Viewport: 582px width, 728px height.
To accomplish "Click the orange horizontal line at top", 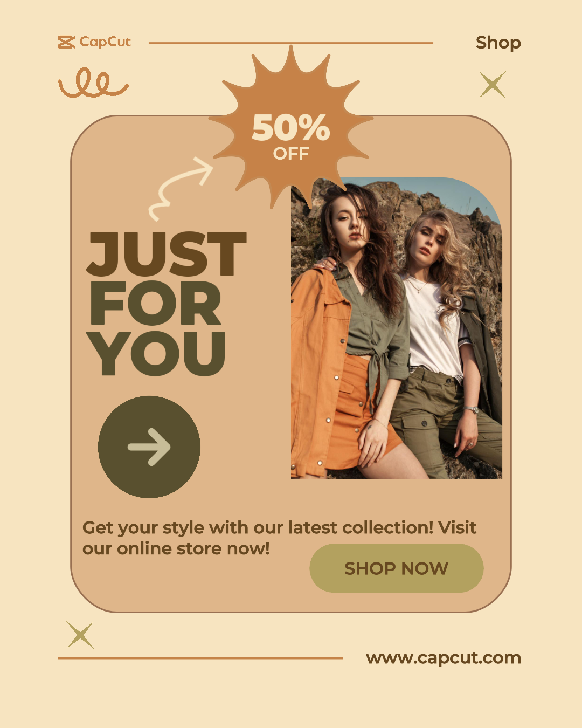I will coord(291,43).
